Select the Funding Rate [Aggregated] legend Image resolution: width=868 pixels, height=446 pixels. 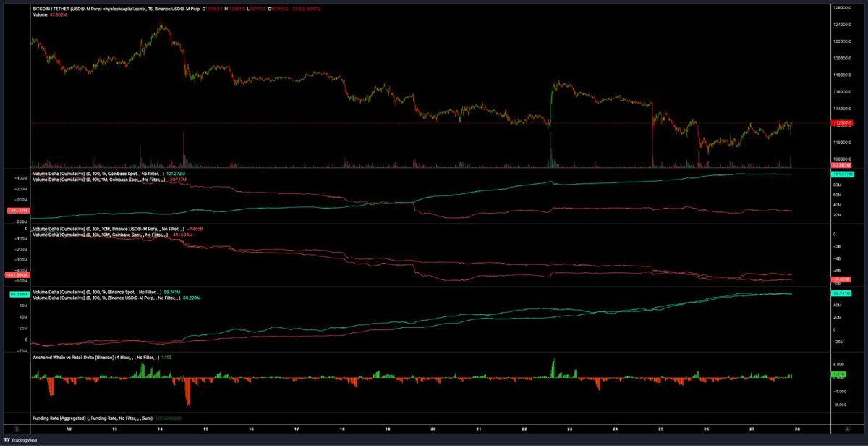(106, 418)
